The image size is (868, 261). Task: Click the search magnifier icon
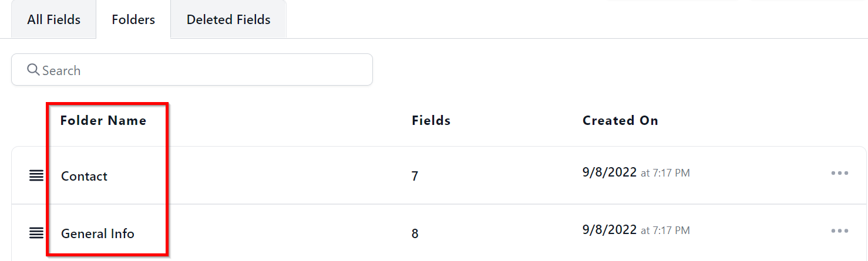(x=33, y=70)
